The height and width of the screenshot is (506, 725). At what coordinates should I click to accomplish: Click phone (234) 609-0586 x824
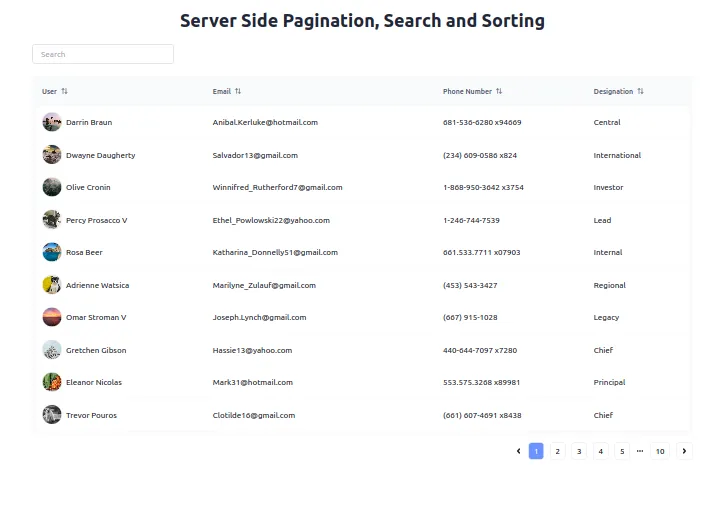pos(480,155)
